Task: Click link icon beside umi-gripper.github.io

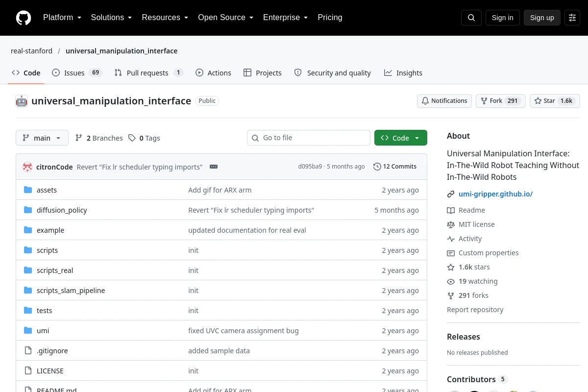Action: 451,194
